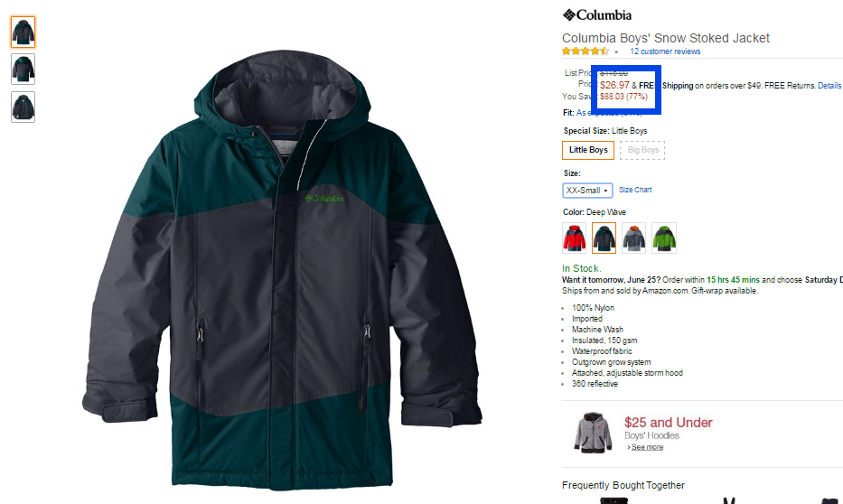Screen dimensions: 843x504
Task: Choose the grey and orange color swatch
Action: 634,238
